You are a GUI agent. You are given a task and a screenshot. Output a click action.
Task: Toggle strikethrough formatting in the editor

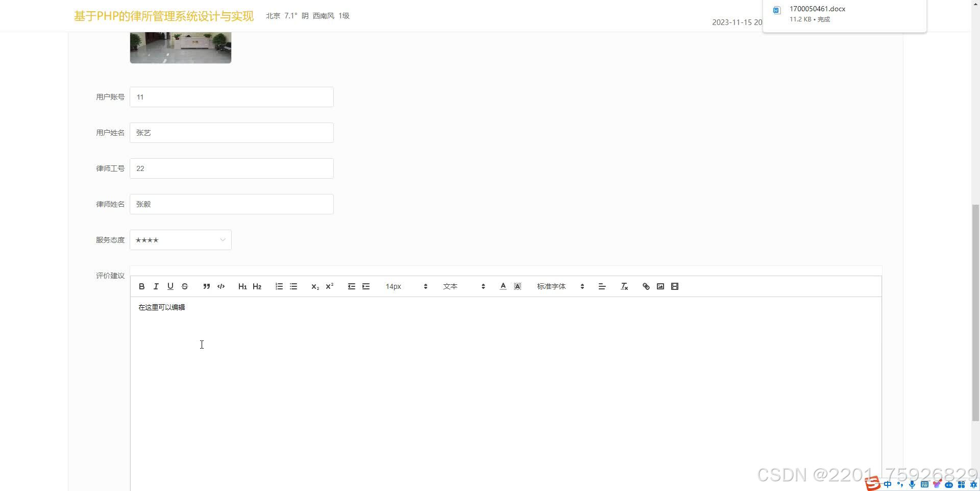coord(185,286)
